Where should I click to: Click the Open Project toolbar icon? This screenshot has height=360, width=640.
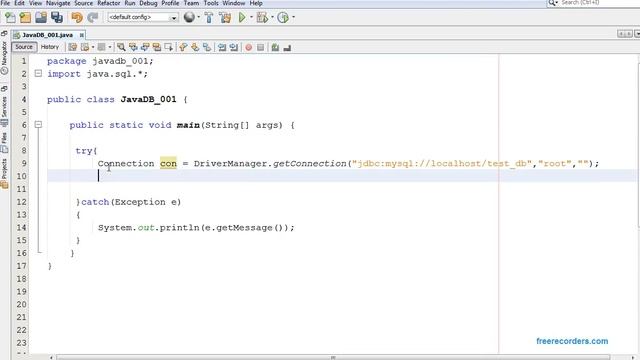pyautogui.click(x=41, y=17)
